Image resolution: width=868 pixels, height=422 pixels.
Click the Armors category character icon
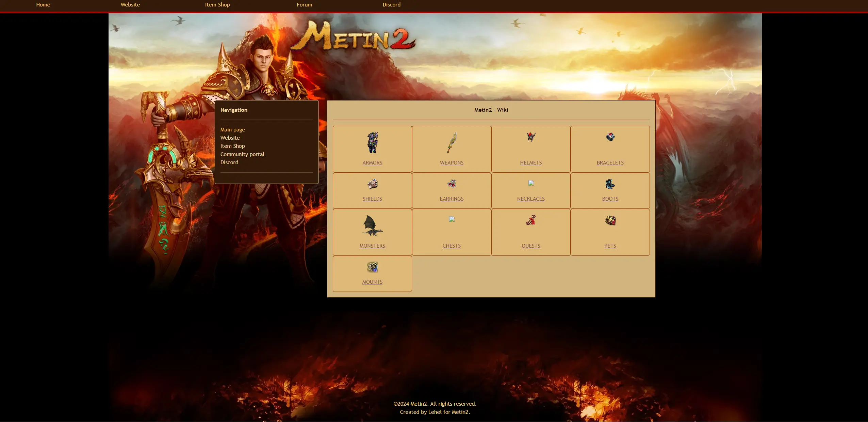pyautogui.click(x=372, y=142)
